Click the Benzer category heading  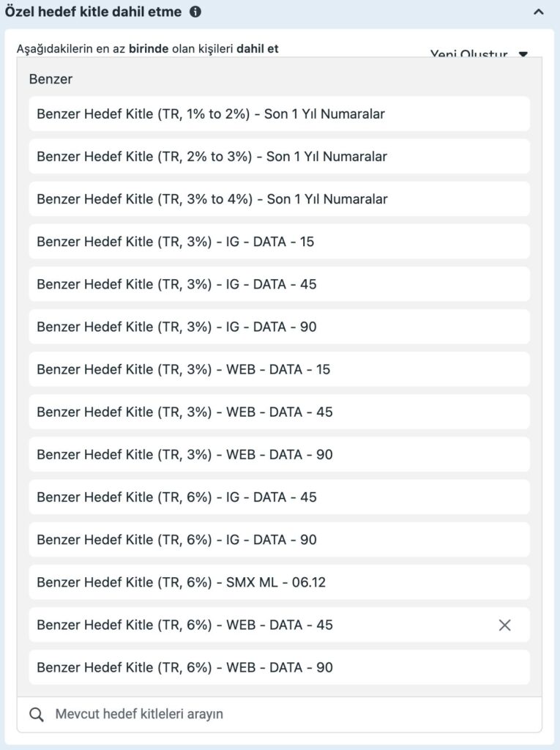point(51,79)
